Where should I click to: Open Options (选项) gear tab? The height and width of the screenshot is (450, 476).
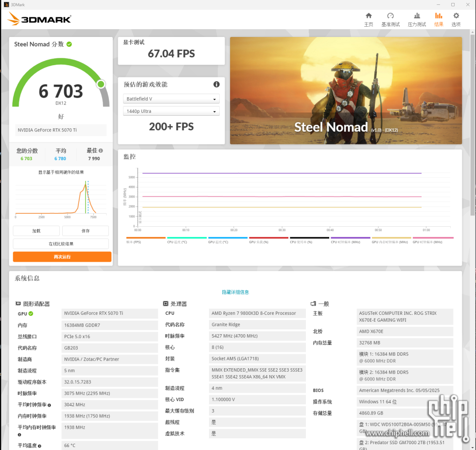(456, 19)
